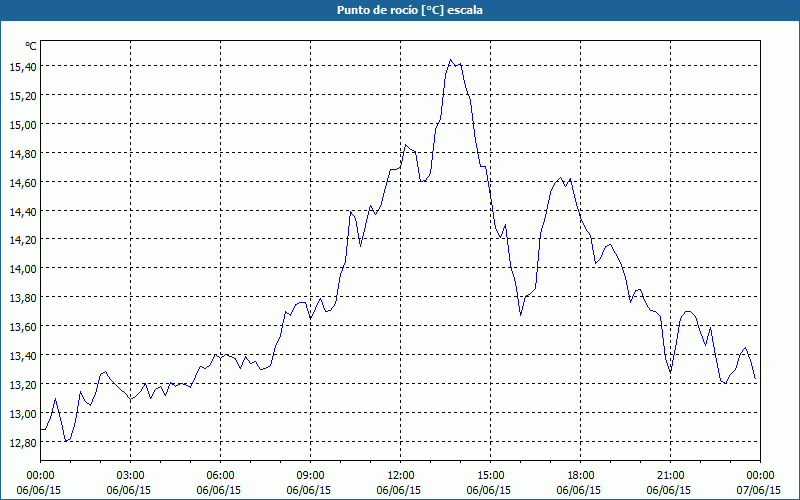Click the 09:00 time label
Screen dimensions: 800x500
(310, 476)
